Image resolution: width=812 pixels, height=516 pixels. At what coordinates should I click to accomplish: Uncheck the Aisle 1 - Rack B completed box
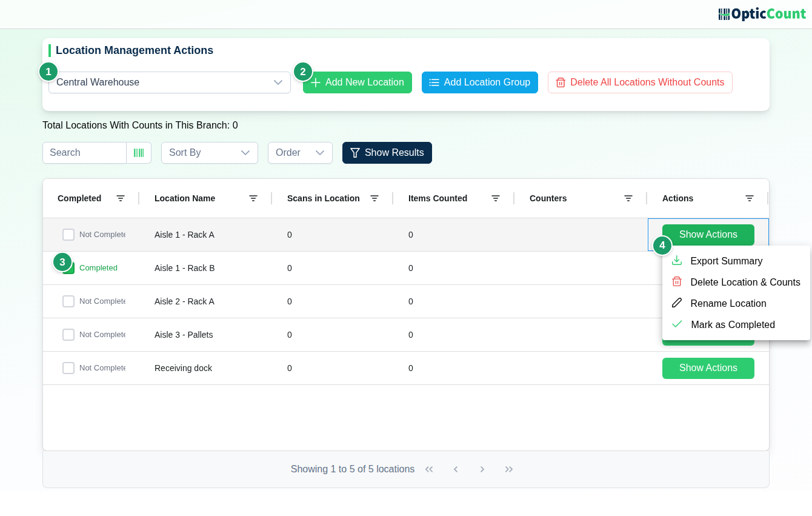pos(68,268)
